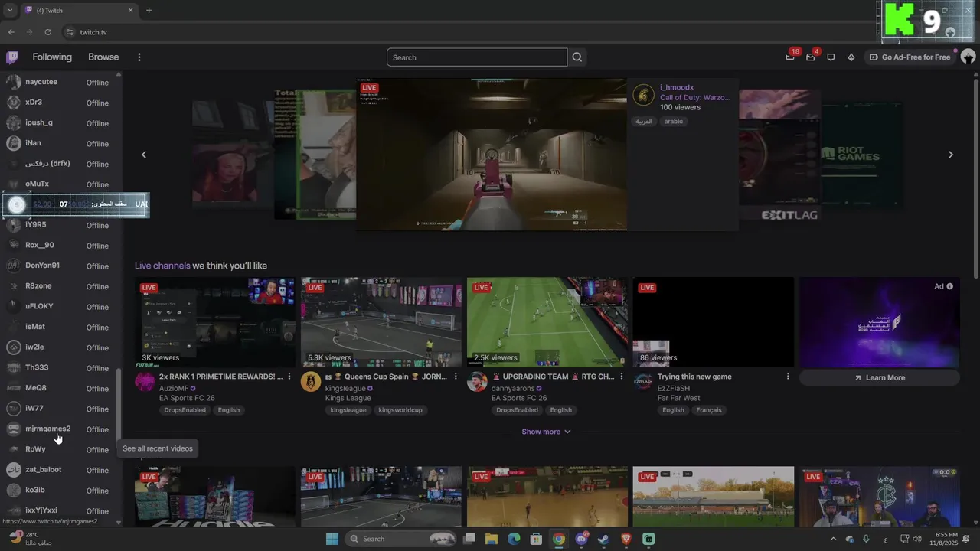The height and width of the screenshot is (551, 980).
Task: Open the Th333 channel in sidebar
Action: 61,367
